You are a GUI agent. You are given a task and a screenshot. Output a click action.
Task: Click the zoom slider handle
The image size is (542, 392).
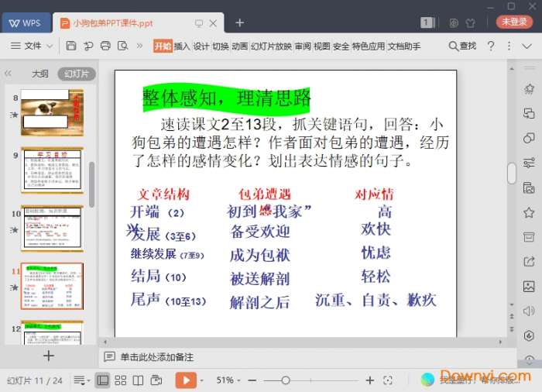286,380
